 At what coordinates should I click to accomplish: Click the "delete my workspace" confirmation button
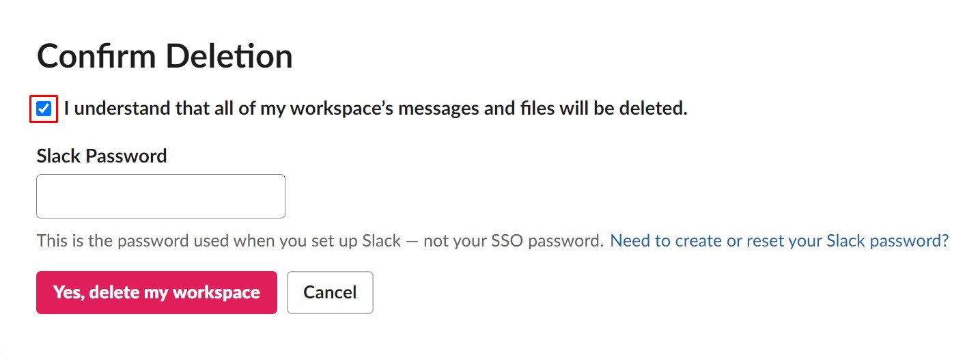pyautogui.click(x=156, y=292)
